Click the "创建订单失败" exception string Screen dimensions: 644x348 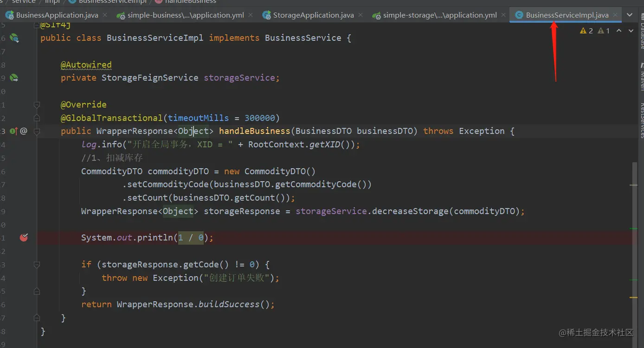[237, 278]
